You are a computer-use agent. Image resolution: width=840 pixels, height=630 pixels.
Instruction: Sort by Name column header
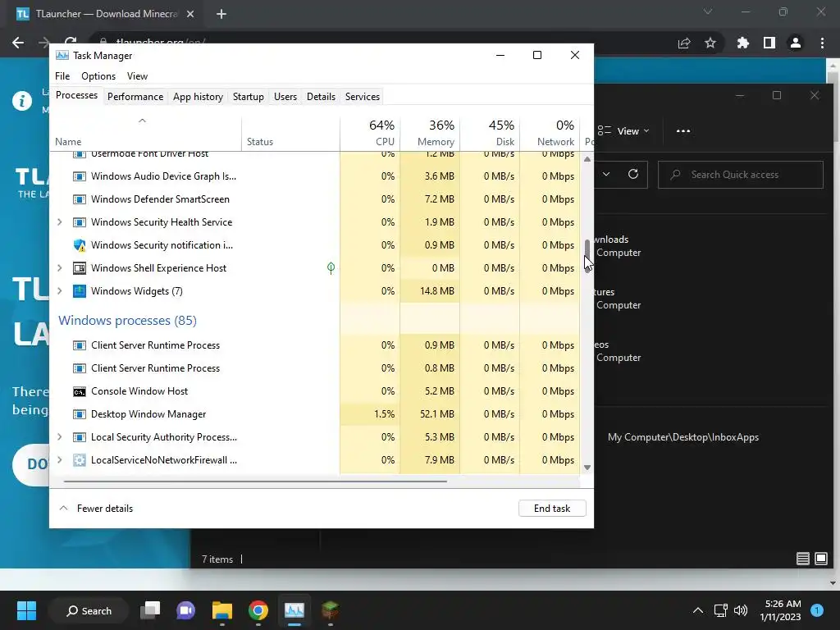point(146,132)
